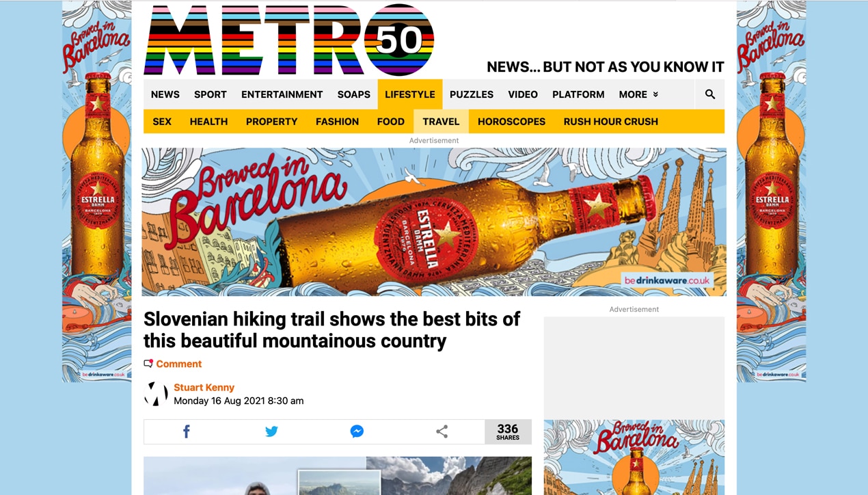
Task: Share article via Twitter bird icon
Action: pos(271,431)
